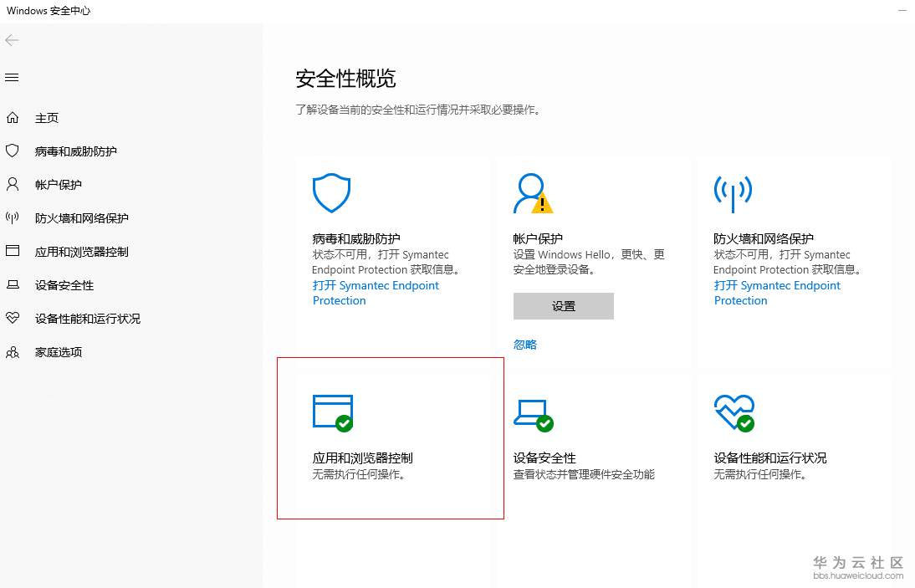Click the 查看状态并管理硬件安全功能 text
Image resolution: width=915 pixels, height=588 pixels.
point(584,474)
